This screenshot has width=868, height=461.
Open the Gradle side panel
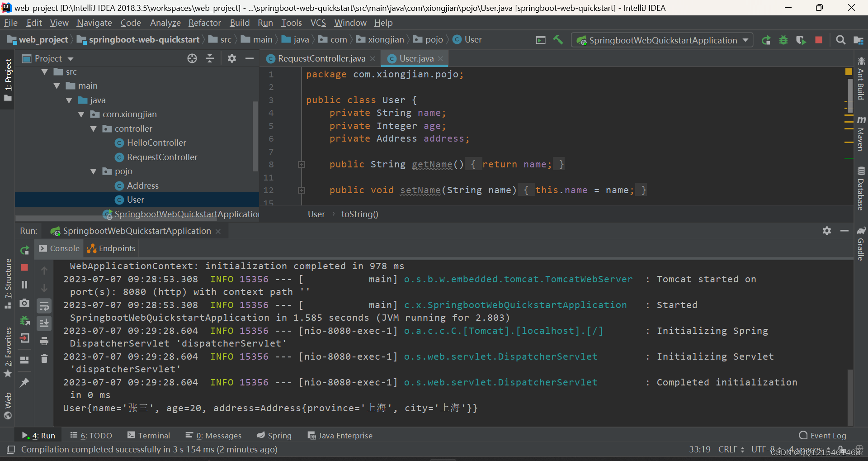point(861,243)
